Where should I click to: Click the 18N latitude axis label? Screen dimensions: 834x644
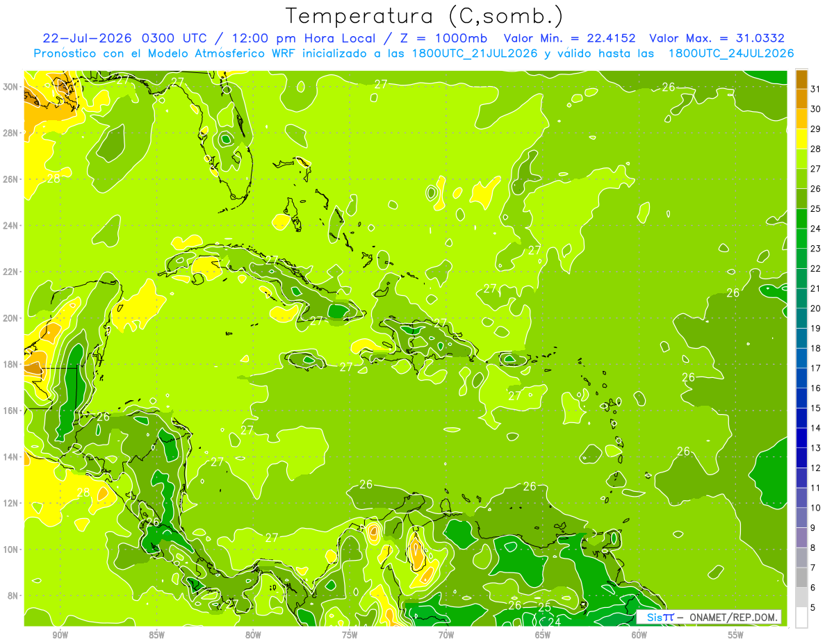tap(10, 364)
